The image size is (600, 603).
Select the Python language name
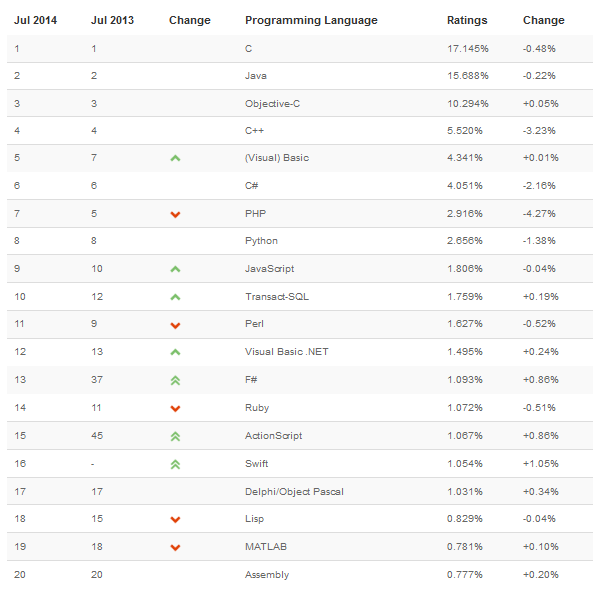point(261,241)
